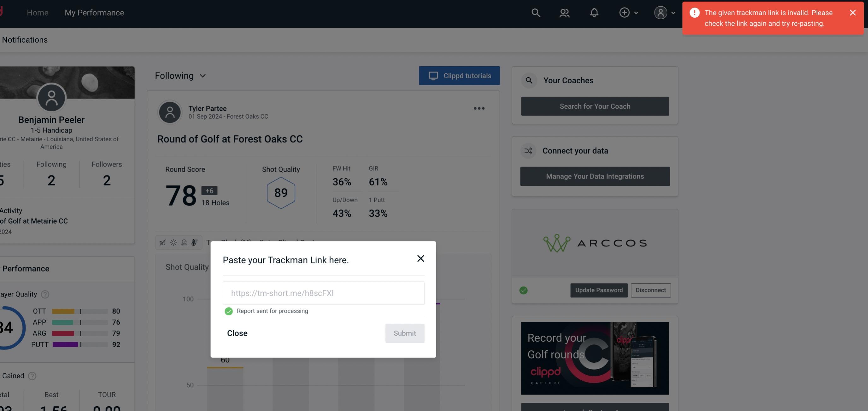Toggle the report sent confirmation checkbox
This screenshot has width=868, height=411.
[228, 311]
